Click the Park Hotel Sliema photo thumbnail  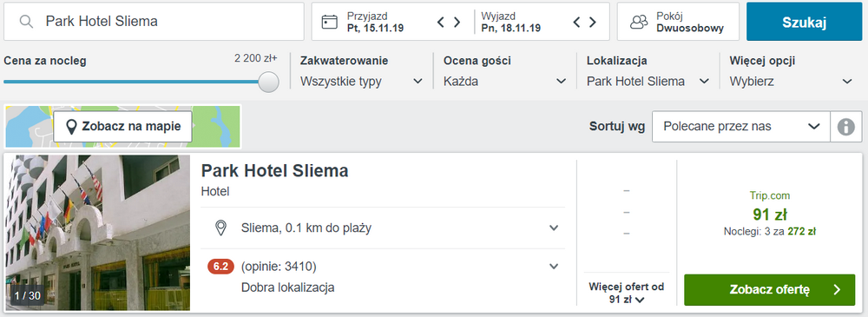97,233
